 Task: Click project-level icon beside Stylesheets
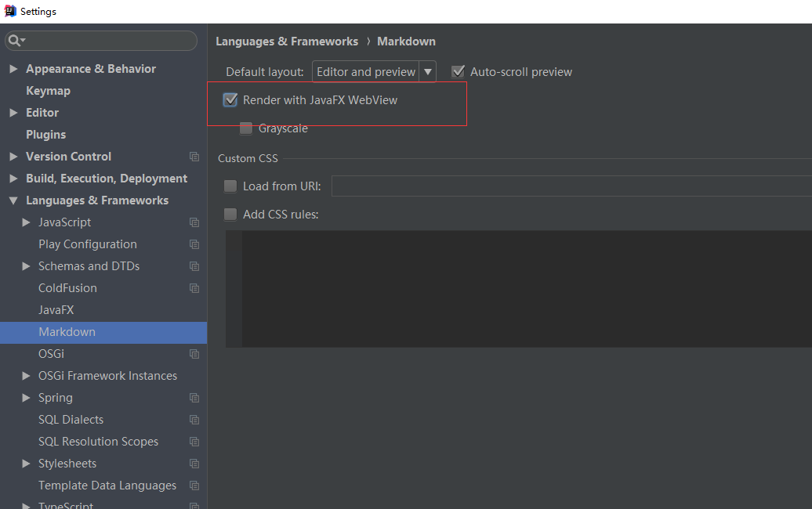[194, 464]
